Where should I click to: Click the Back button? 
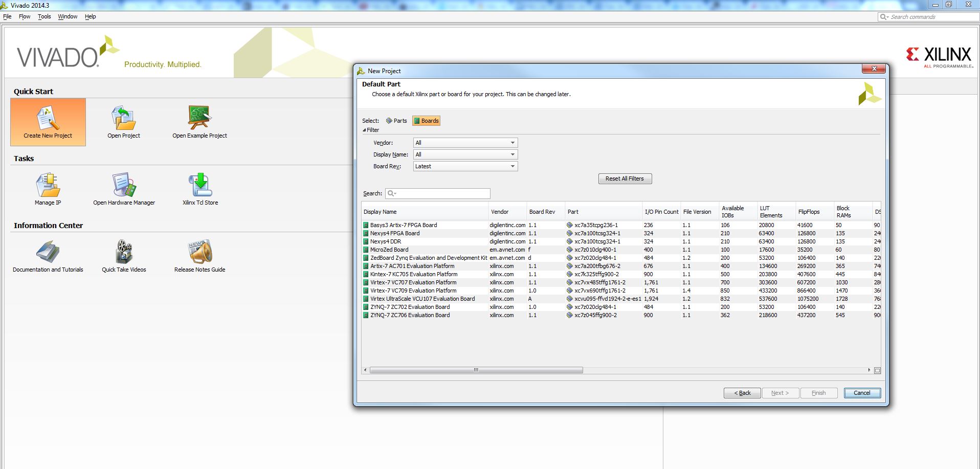(742, 393)
